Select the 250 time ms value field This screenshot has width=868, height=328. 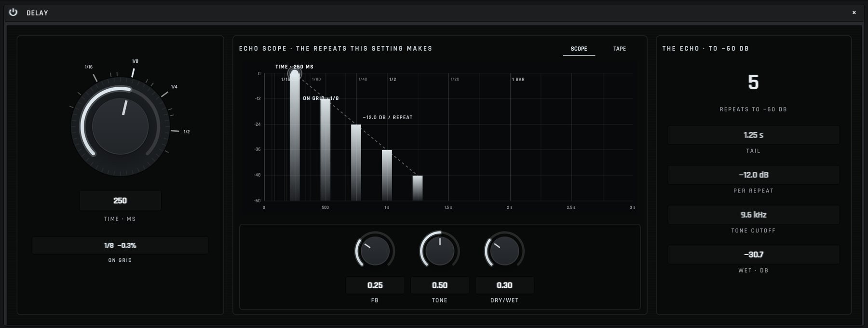(x=120, y=201)
